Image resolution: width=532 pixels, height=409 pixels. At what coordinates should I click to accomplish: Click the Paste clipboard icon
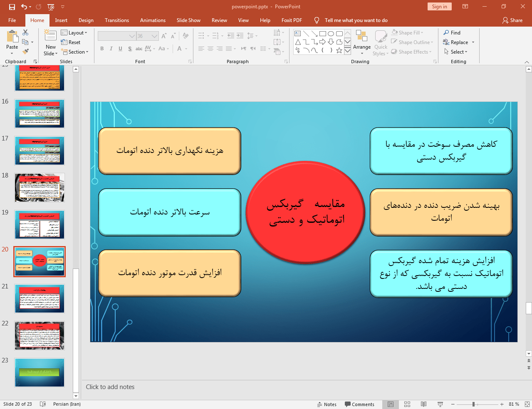click(12, 37)
